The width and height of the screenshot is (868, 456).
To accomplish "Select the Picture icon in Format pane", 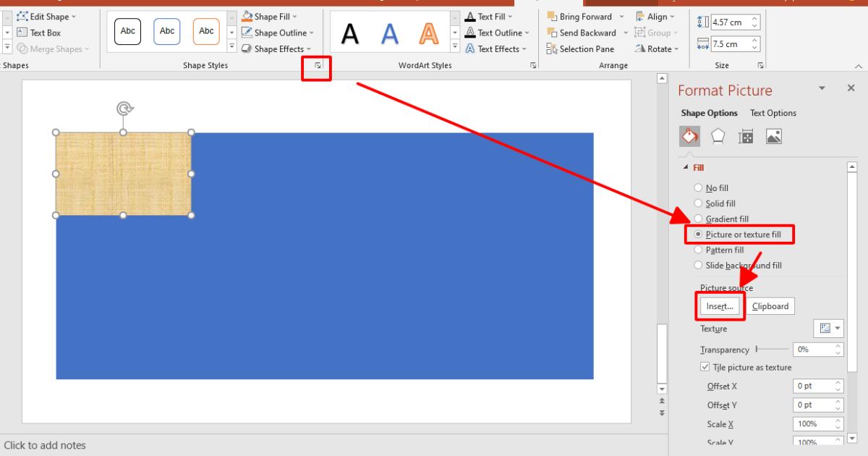I will click(774, 136).
